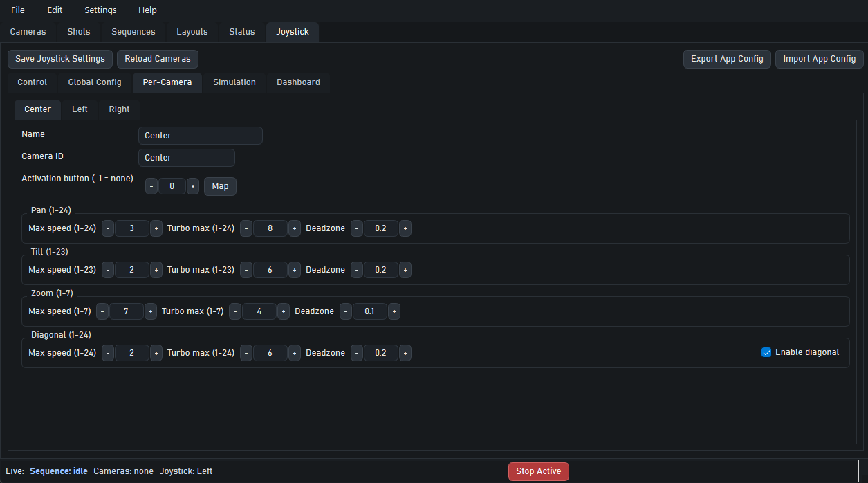Increase Pan max speed with plus button
868x483 pixels.
156,228
